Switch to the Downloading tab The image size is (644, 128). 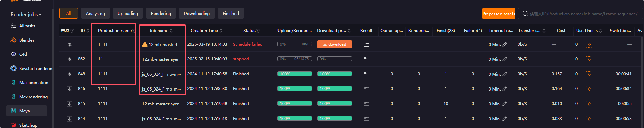click(x=197, y=13)
